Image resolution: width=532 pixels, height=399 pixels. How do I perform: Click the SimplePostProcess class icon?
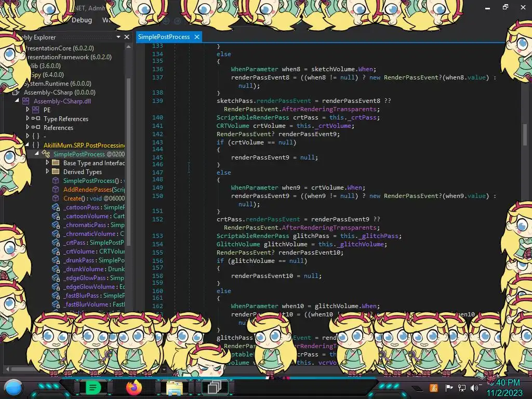pos(46,154)
